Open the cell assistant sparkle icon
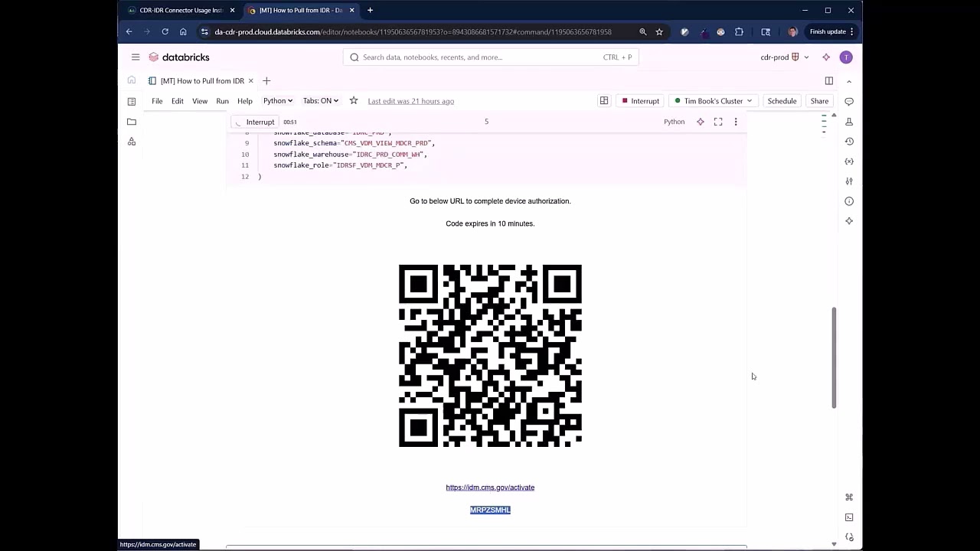Image resolution: width=980 pixels, height=551 pixels. coord(701,122)
